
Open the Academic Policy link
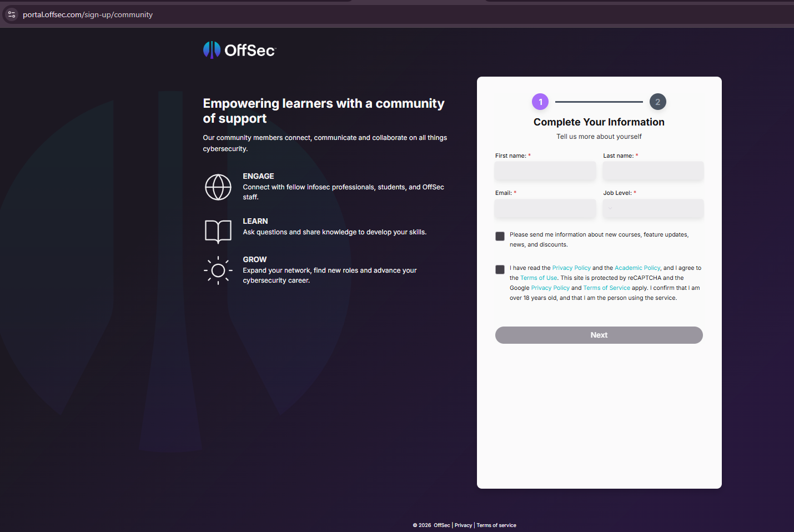637,267
